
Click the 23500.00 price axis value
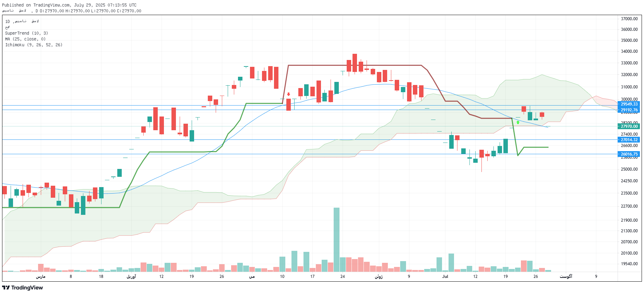pos(629,193)
